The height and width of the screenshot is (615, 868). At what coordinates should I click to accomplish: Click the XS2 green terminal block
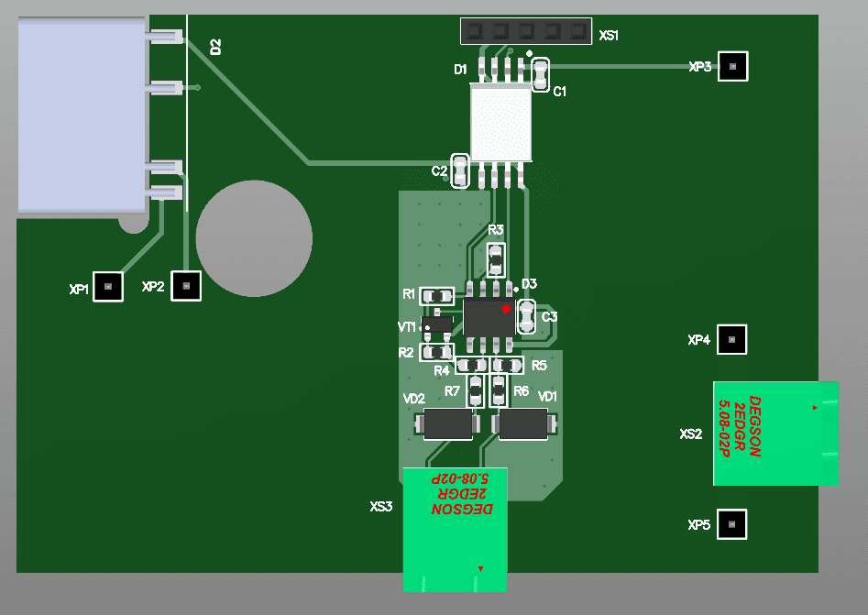click(x=775, y=434)
